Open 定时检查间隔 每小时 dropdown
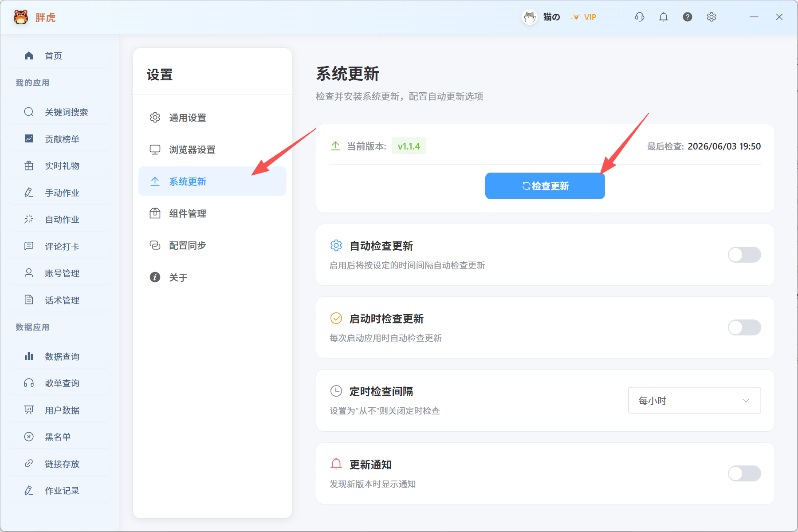Viewport: 798px width, 532px height. click(x=694, y=400)
